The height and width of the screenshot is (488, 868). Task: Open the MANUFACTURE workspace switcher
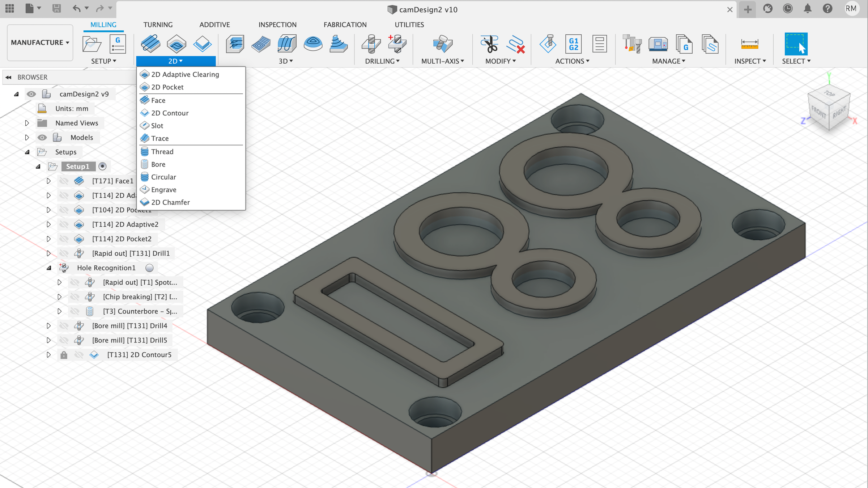click(40, 42)
